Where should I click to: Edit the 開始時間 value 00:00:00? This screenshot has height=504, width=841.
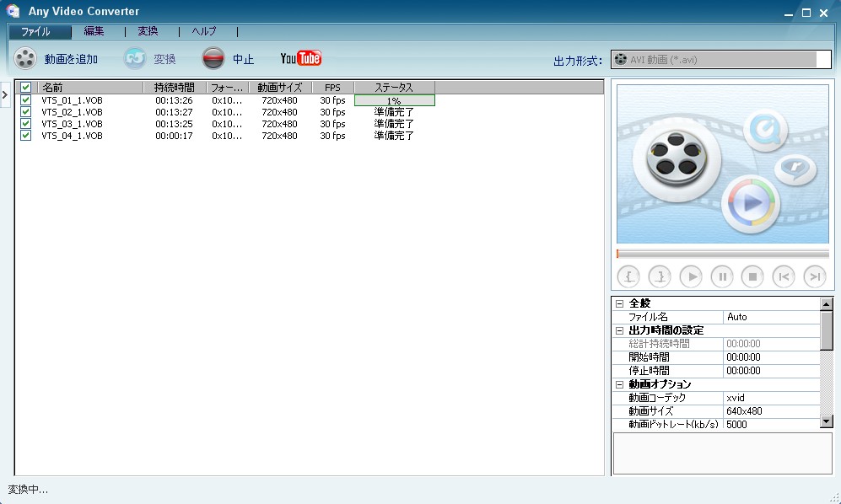coord(772,357)
